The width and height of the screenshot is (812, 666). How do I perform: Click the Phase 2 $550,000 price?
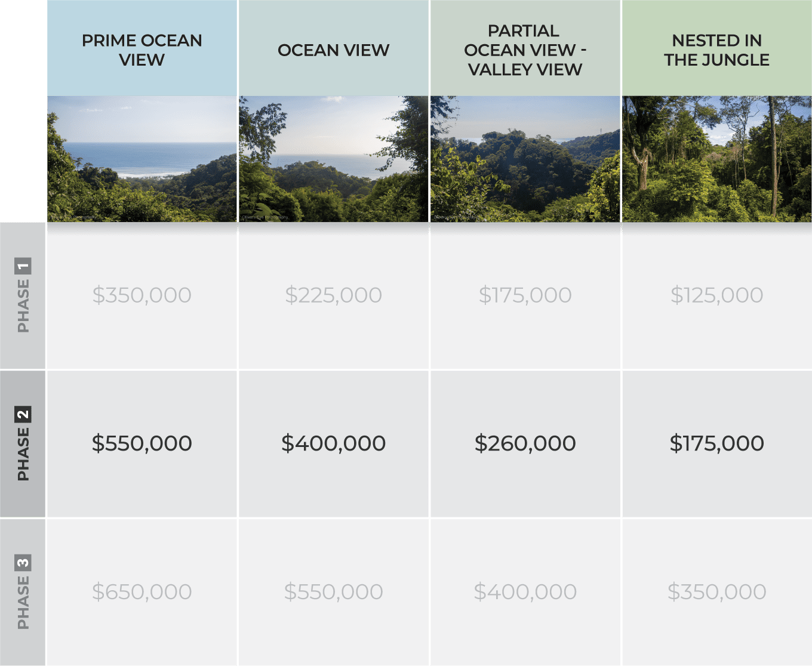142,443
